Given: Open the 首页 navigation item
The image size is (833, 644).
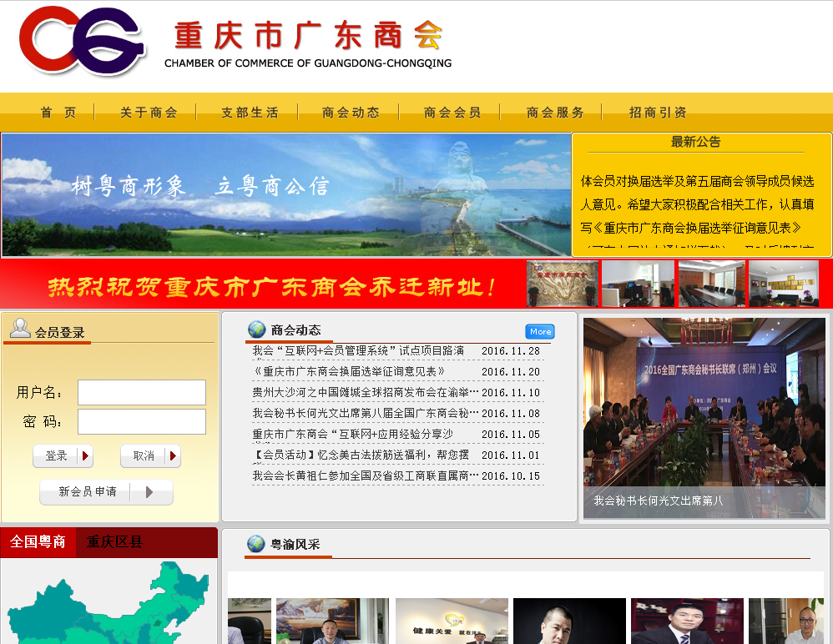Looking at the screenshot, I should pyautogui.click(x=58, y=113).
